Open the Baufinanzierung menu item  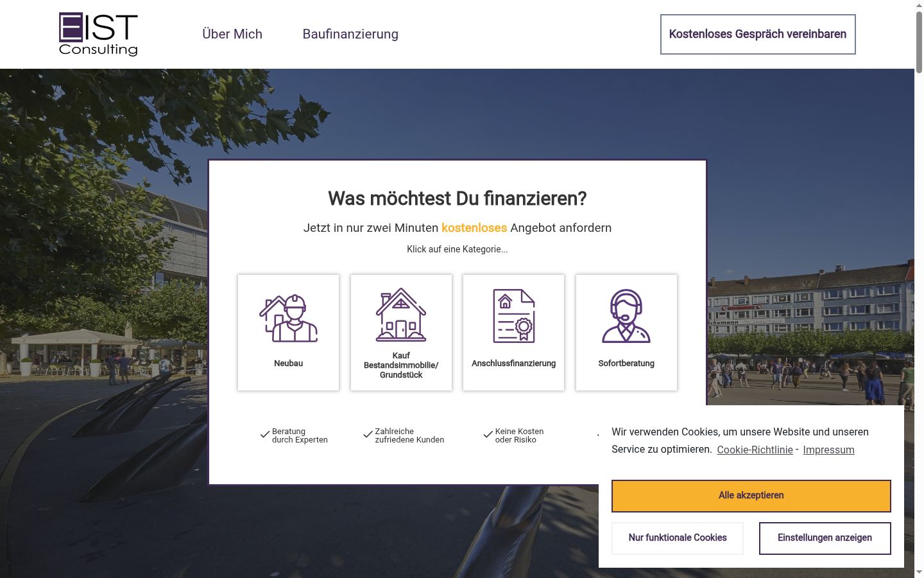(x=350, y=34)
